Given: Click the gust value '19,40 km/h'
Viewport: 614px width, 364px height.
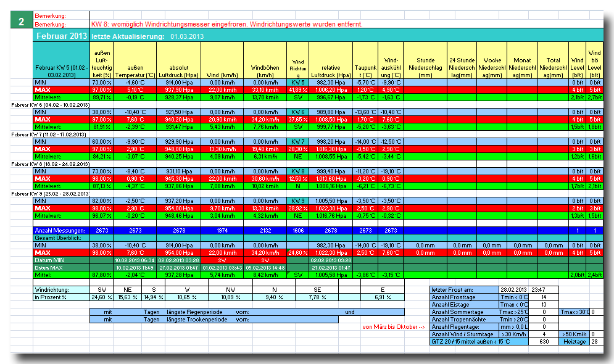Looking at the screenshot, I should [x=265, y=149].
